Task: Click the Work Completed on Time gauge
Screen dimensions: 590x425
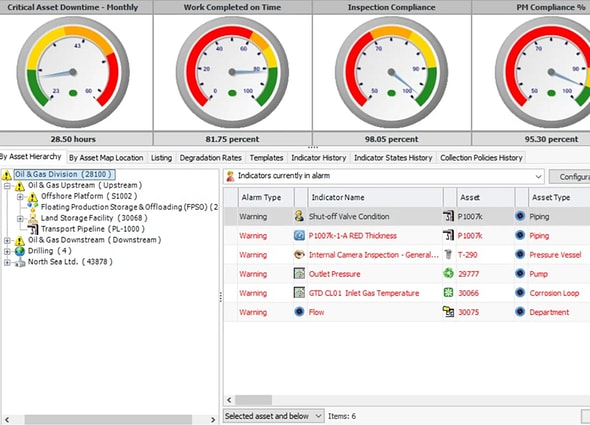Action: point(232,72)
